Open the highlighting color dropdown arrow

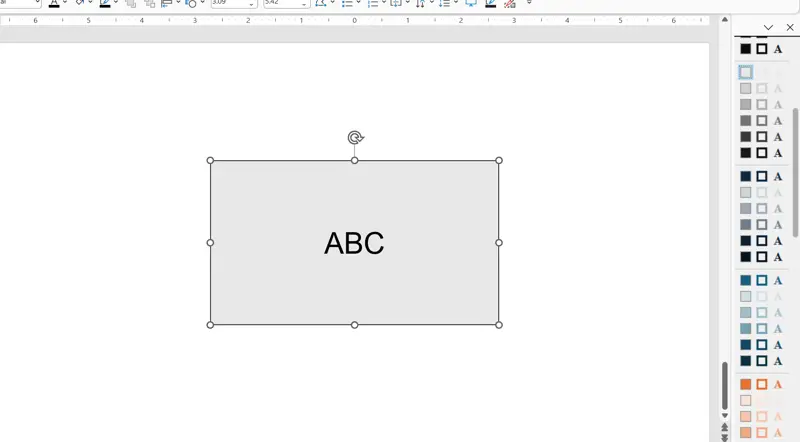click(116, 3)
